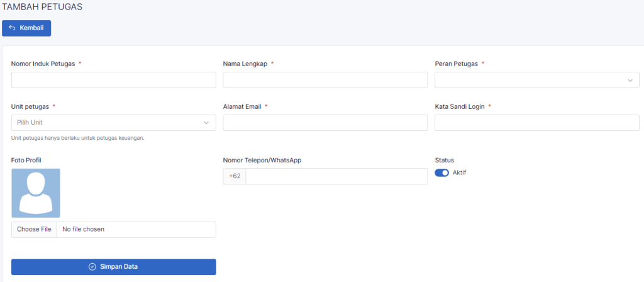Viewport: 644px width, 282px height.
Task: Click the 'No file chosen' text area
Action: 136,230
